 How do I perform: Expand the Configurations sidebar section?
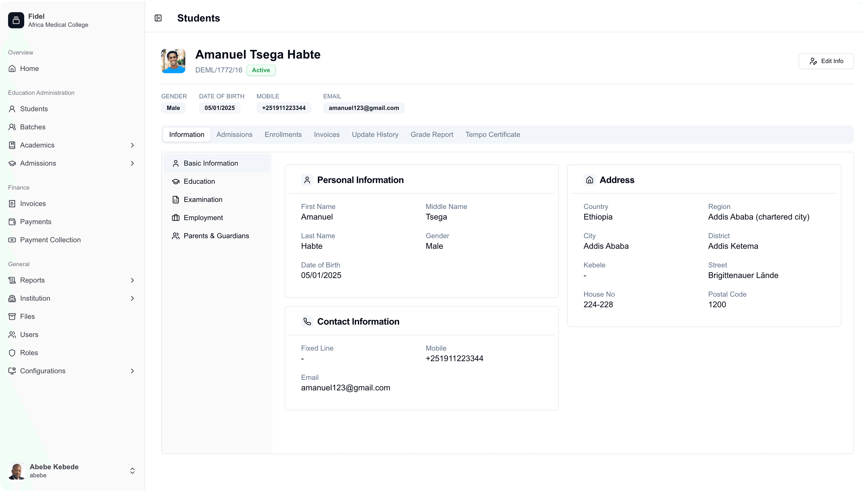132,371
